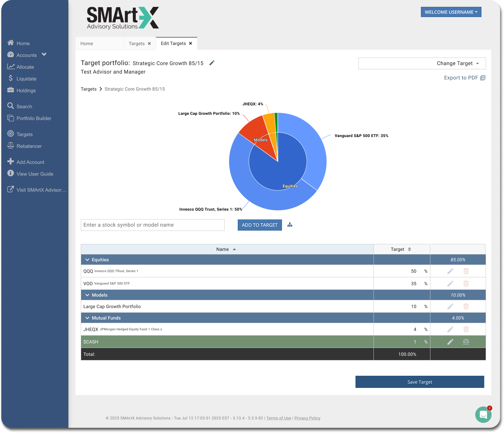Image resolution: width=504 pixels, height=433 pixels.
Task: Edit the Large Cap Growth Portfolio row
Action: click(x=450, y=306)
